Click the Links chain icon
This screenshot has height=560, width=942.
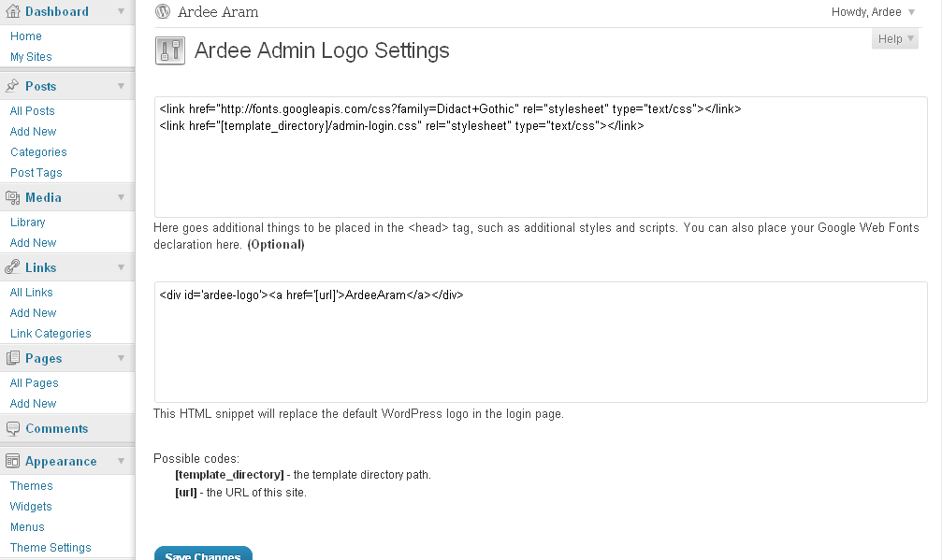coord(12,267)
